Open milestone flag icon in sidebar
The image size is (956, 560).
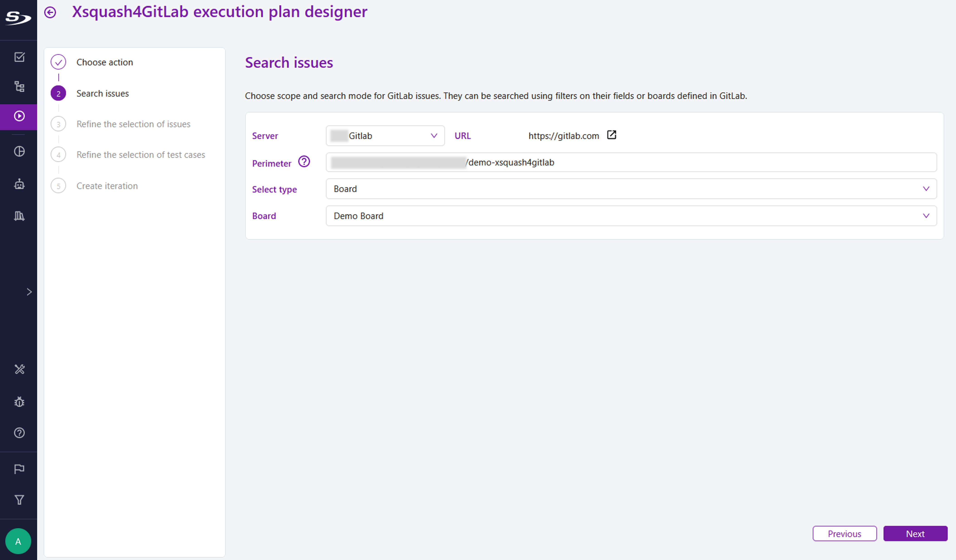(19, 469)
